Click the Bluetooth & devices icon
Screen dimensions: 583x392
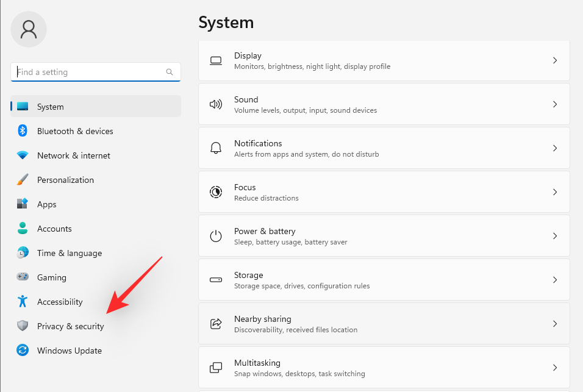[23, 131]
